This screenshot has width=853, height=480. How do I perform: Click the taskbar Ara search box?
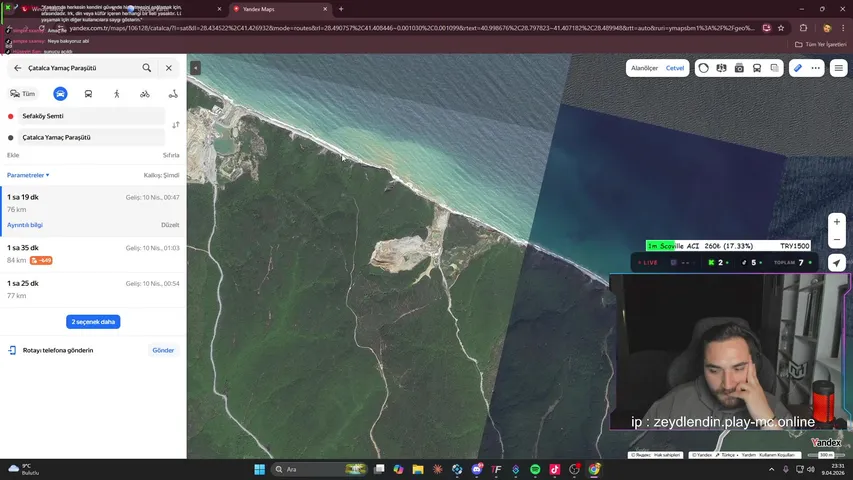pos(320,469)
